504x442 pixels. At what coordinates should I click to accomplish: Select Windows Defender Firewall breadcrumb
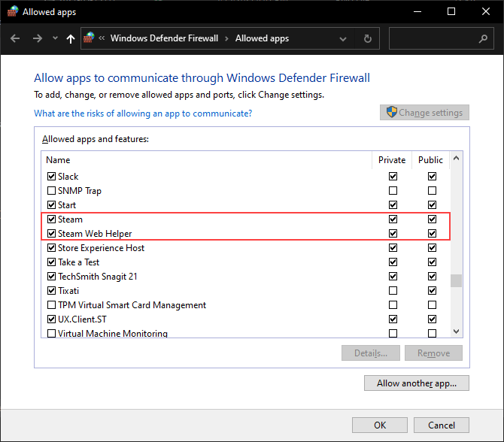[164, 38]
